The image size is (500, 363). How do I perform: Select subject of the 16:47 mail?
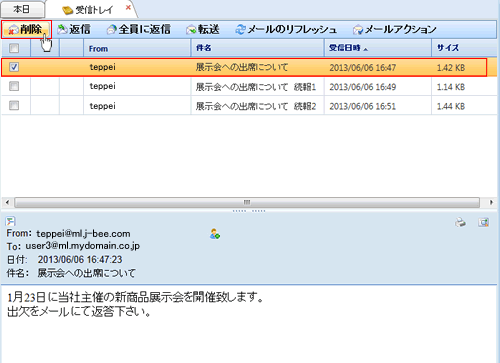(x=242, y=67)
